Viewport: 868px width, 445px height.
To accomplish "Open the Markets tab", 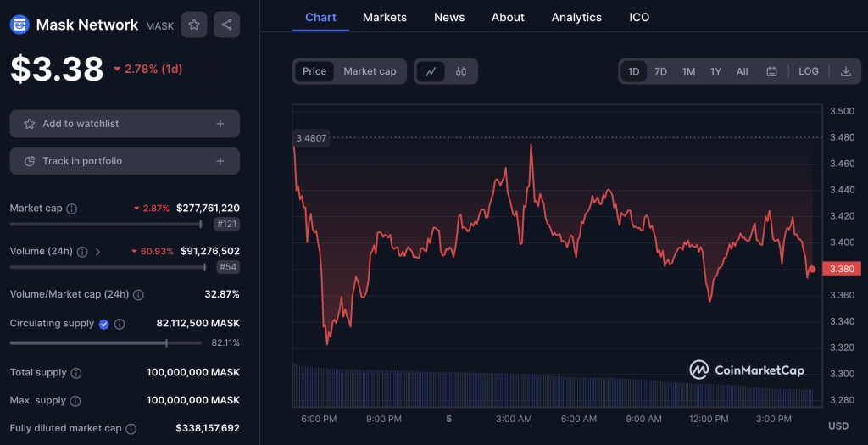I will (385, 17).
